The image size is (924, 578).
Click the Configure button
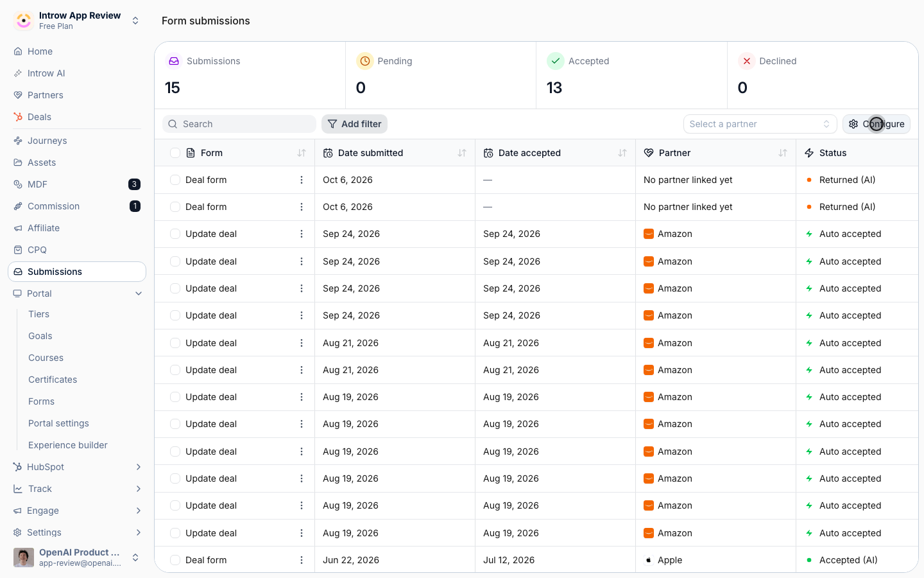click(877, 124)
